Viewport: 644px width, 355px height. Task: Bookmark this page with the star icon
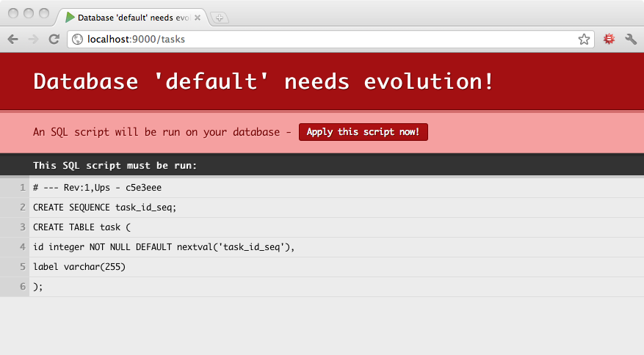(584, 40)
